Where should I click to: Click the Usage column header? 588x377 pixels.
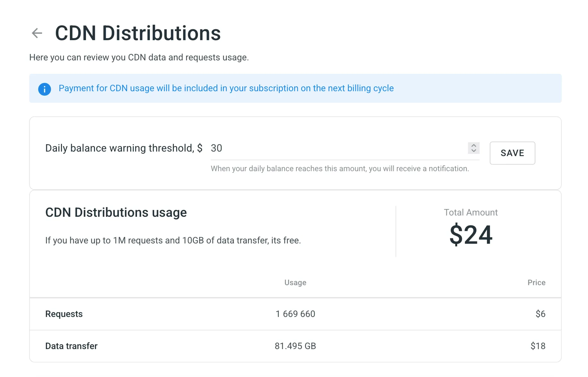[295, 283]
